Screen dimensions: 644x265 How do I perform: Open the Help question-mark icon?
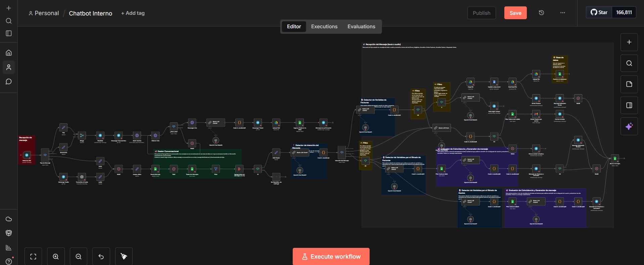[9, 261]
